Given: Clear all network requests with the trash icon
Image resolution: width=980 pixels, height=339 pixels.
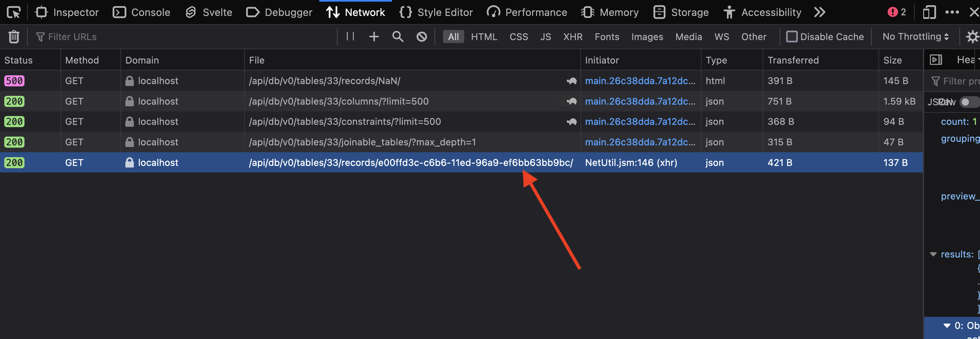Looking at the screenshot, I should coord(14,37).
